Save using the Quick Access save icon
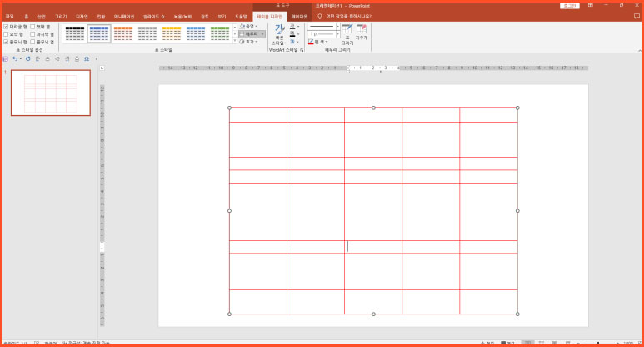Image resolution: width=644 pixels, height=347 pixels. 5,58
